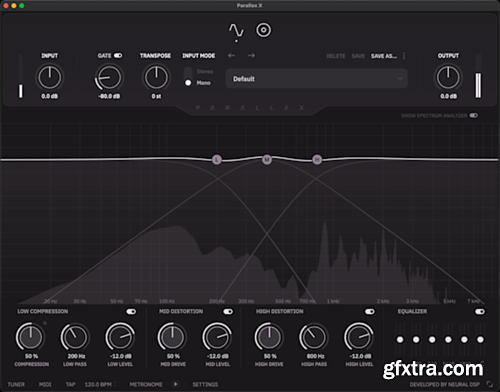
Task: Disable the Low Compression section toggle
Action: tap(131, 311)
